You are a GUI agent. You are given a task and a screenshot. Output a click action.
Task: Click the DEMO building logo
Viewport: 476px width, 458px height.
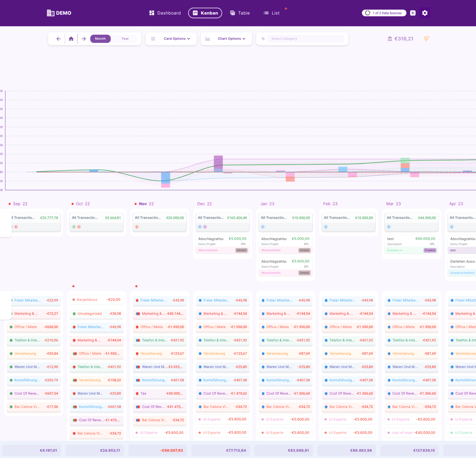pos(51,13)
